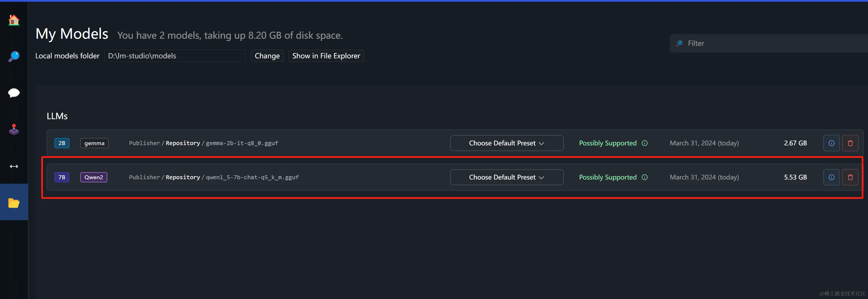Focus the Filter search field

coord(769,43)
